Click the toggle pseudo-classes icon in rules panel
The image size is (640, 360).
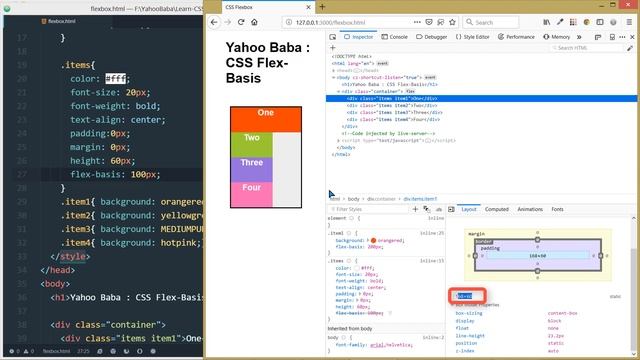tap(427, 209)
